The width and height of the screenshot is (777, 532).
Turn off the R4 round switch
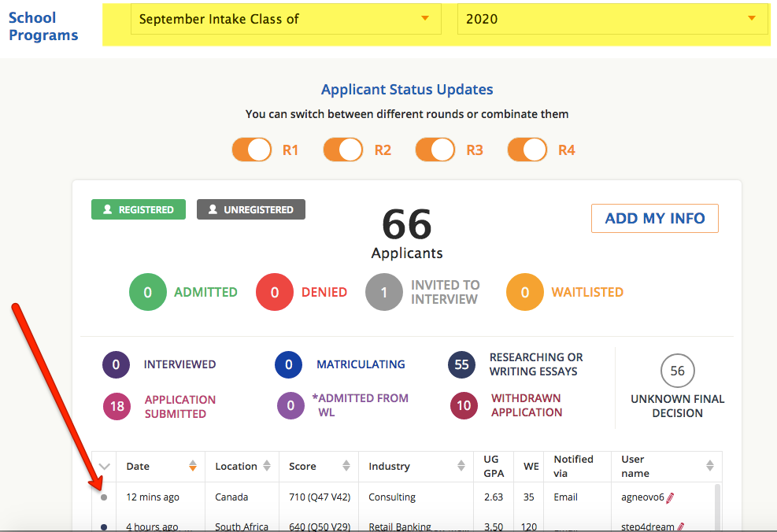[x=527, y=150]
